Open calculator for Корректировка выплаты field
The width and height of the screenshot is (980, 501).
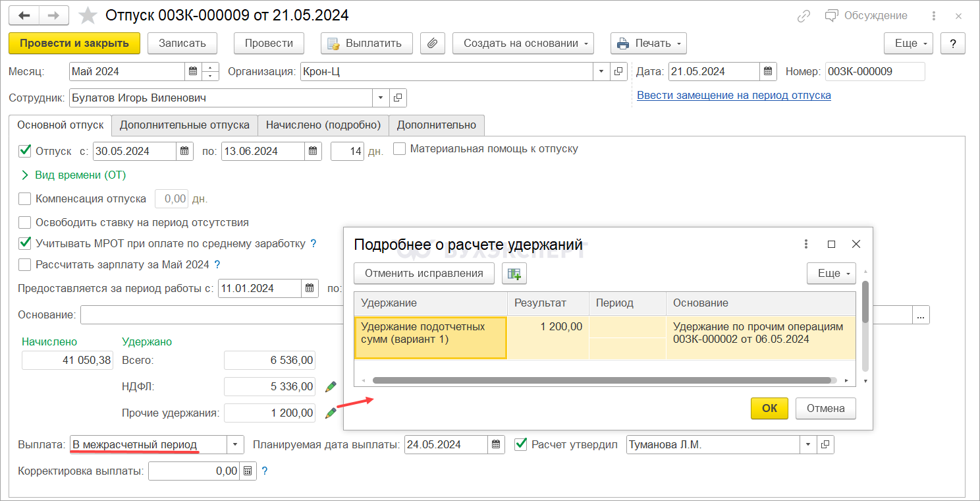[x=248, y=471]
